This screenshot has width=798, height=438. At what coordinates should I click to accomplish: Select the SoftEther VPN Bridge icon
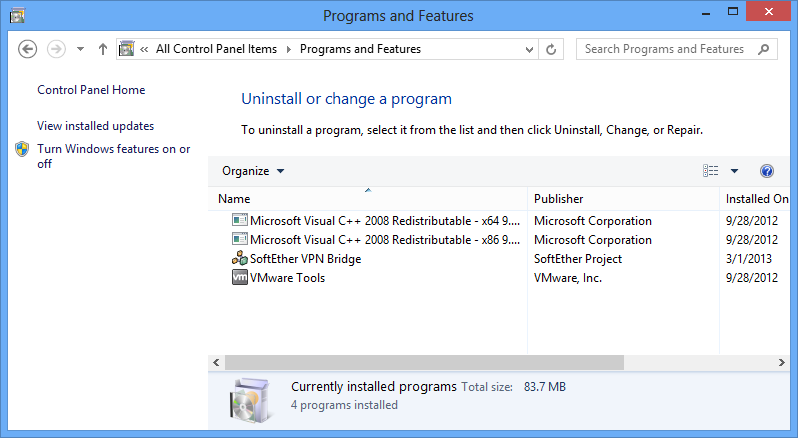pyautogui.click(x=240, y=258)
